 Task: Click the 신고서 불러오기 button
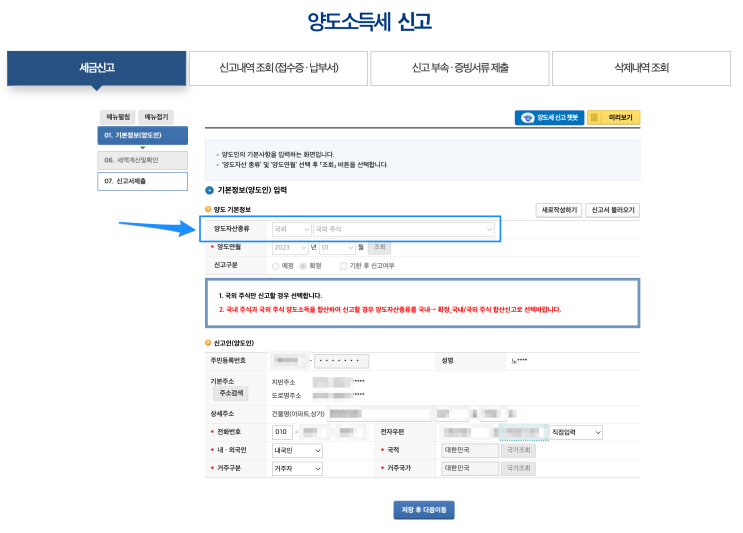[613, 210]
